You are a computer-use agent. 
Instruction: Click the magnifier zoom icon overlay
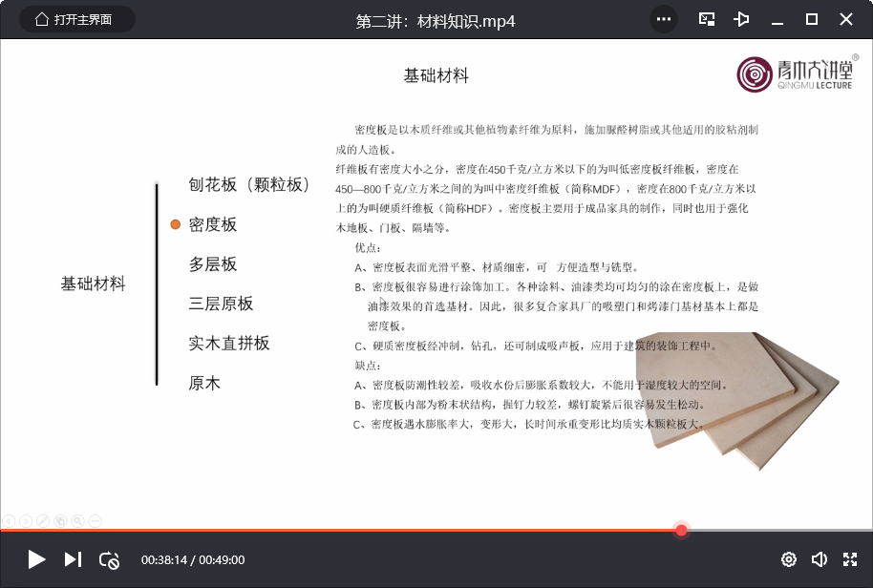pos(77,520)
